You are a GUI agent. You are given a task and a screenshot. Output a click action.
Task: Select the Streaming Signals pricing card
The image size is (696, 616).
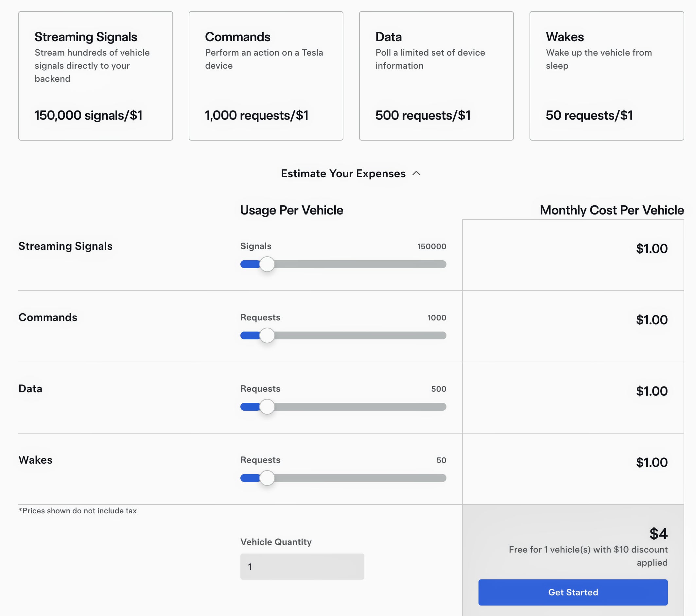(x=96, y=76)
